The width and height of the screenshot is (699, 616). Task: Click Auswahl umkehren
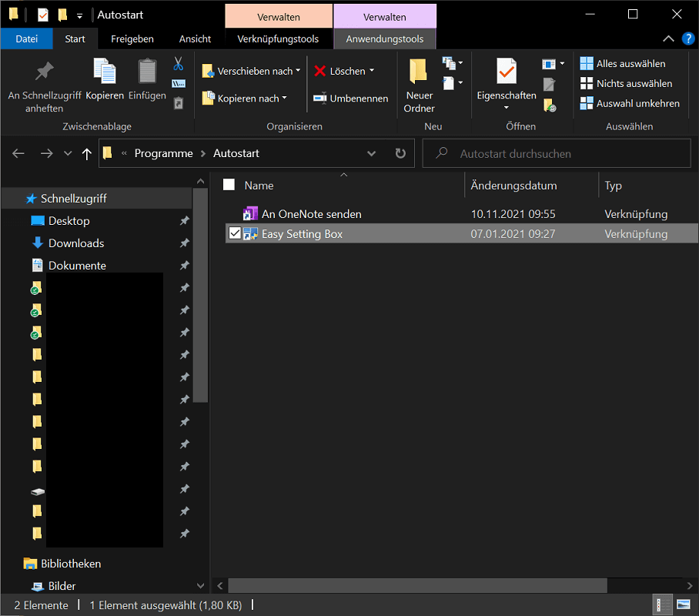coord(630,103)
